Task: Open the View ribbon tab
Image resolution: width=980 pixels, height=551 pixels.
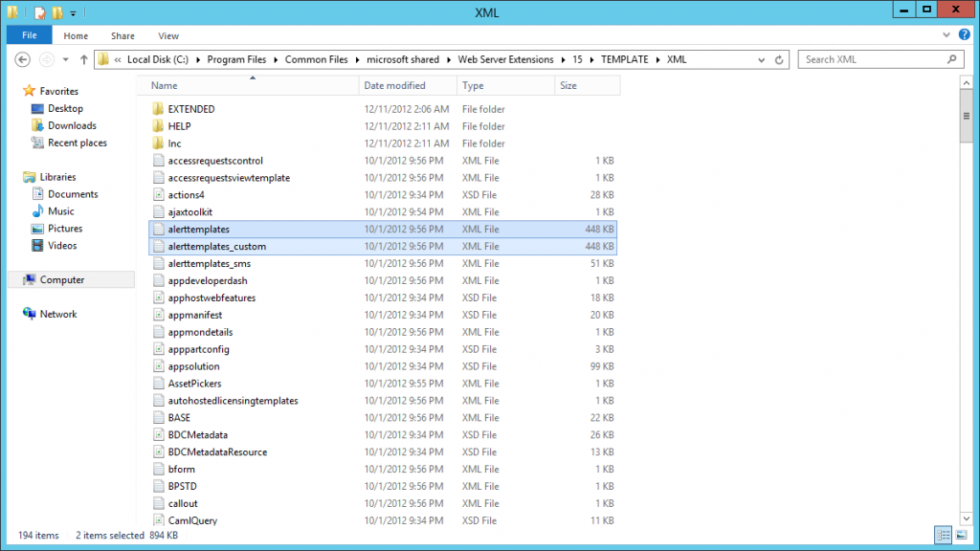Action: [168, 35]
